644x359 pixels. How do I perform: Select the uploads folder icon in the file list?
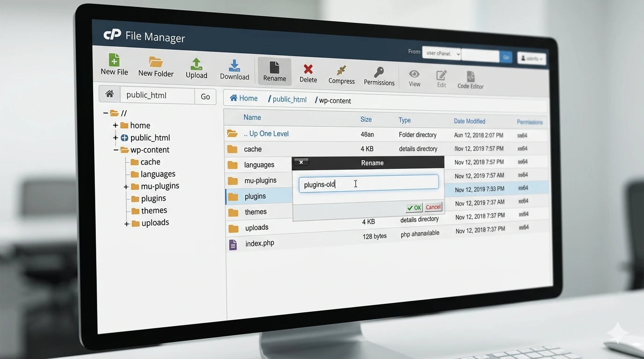coord(234,229)
